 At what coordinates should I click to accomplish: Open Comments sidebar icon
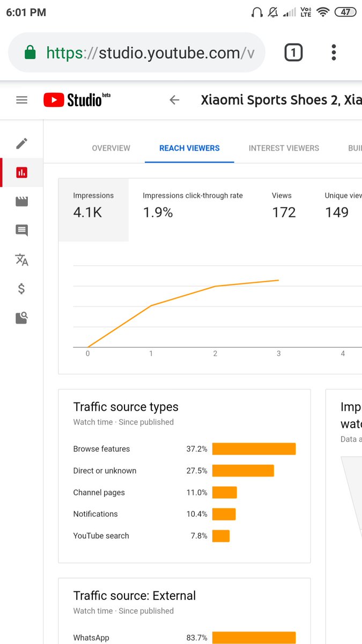[21, 231]
